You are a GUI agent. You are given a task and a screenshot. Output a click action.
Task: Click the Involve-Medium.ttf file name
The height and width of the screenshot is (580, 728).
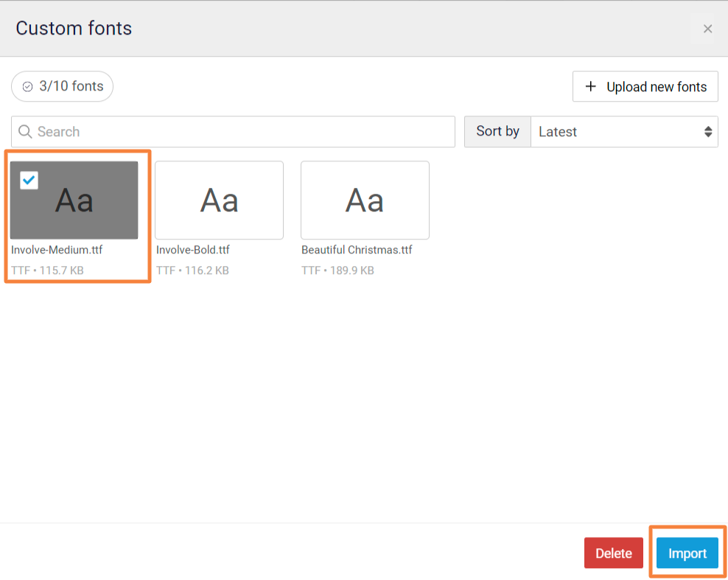57,250
